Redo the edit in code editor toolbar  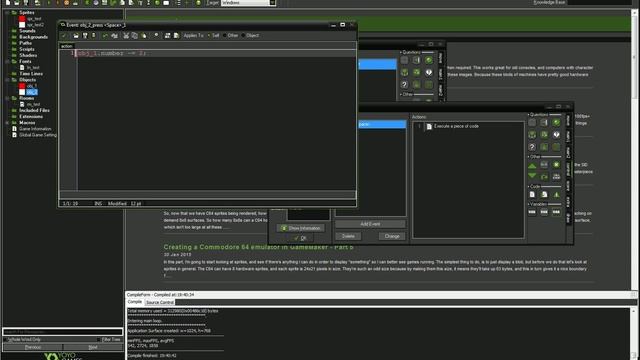(114, 36)
